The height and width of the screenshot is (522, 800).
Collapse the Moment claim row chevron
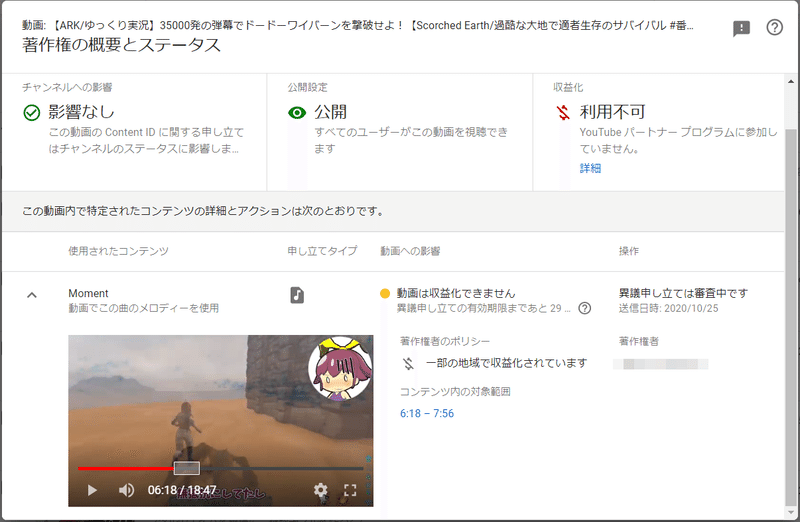click(x=32, y=295)
